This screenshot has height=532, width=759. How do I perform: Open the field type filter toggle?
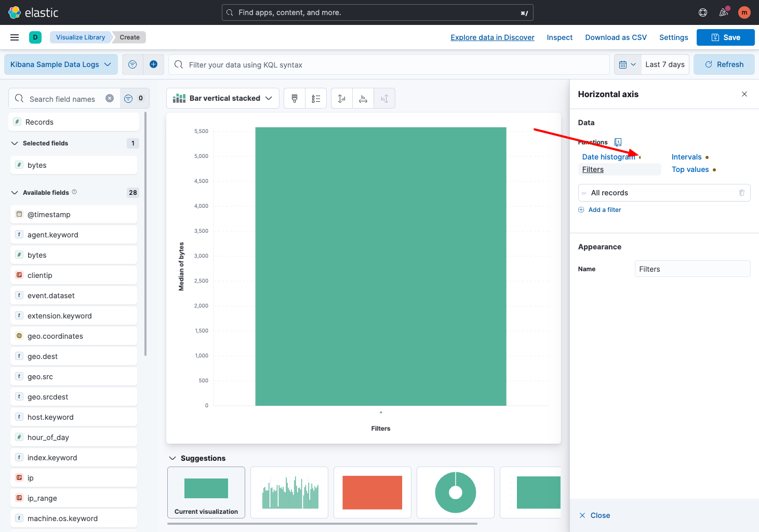pyautogui.click(x=135, y=98)
